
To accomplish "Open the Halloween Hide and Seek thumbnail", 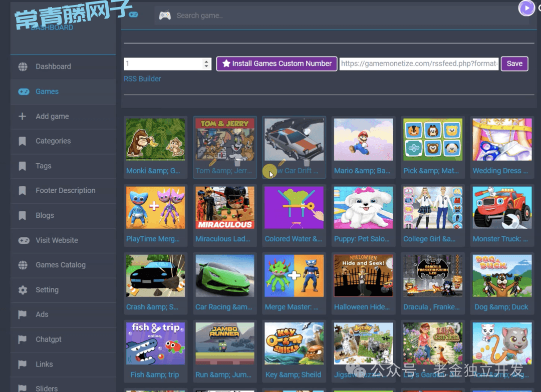I will point(364,276).
